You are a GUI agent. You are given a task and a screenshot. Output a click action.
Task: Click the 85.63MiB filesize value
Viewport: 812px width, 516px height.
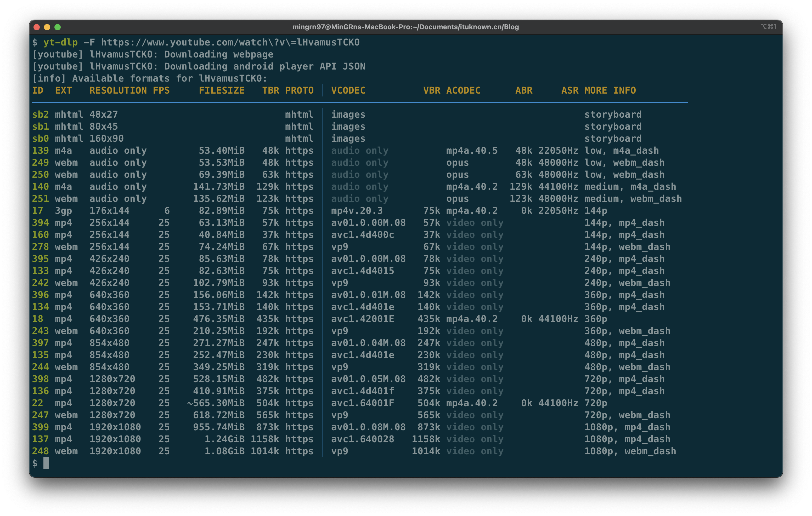(222, 259)
